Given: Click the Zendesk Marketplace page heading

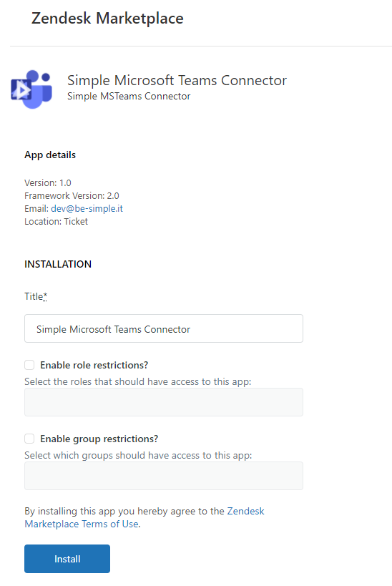Looking at the screenshot, I should click(x=107, y=19).
